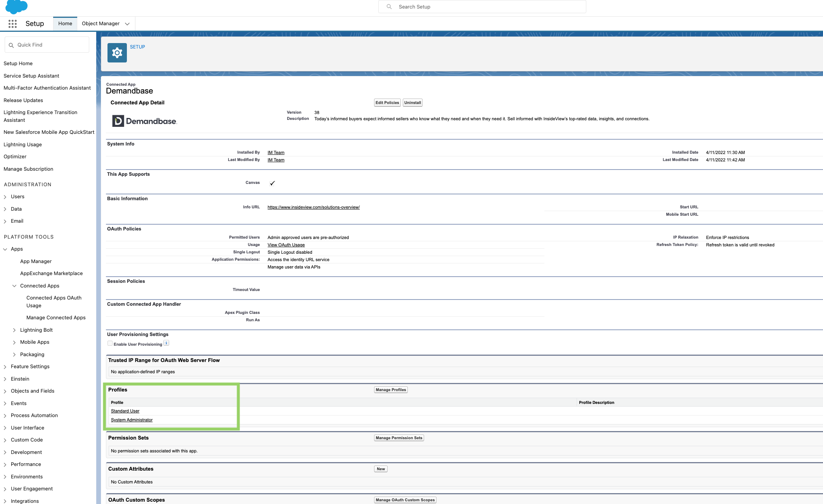Open Multi-Factor Authentication Assistant

pyautogui.click(x=47, y=88)
